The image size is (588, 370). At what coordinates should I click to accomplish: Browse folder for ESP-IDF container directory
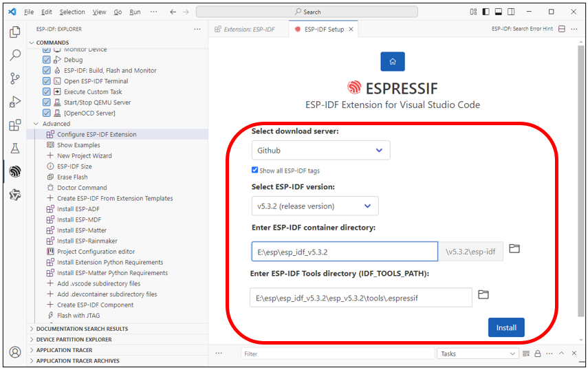point(514,248)
